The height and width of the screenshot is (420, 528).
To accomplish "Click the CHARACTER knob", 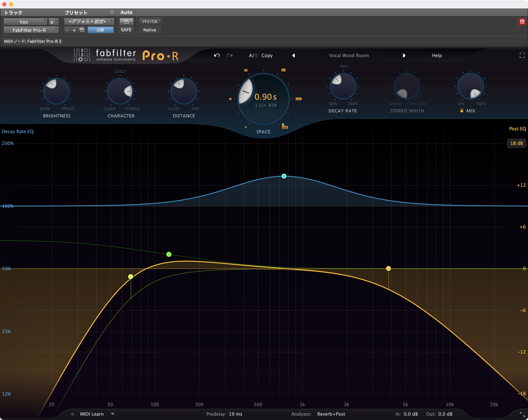I will point(120,91).
